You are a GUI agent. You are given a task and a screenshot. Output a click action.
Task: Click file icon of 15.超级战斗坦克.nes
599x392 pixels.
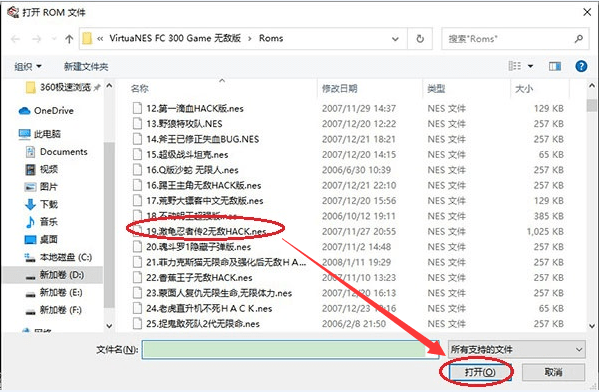tap(137, 155)
